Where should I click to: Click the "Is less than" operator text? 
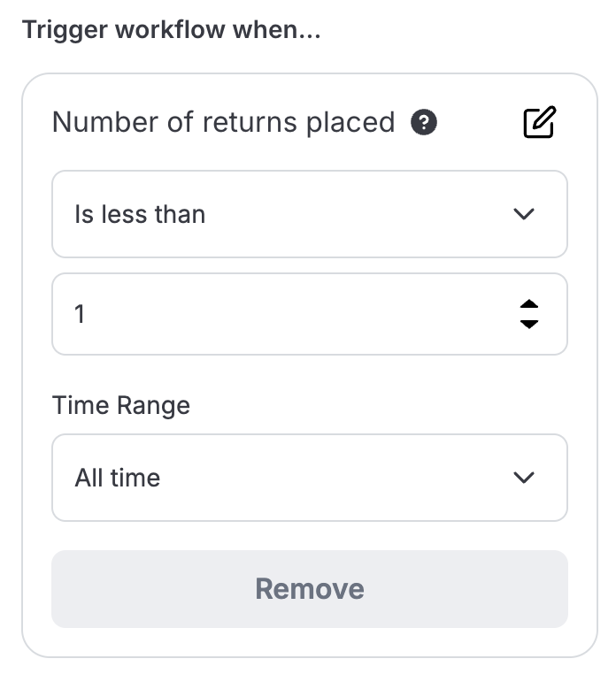tap(140, 214)
